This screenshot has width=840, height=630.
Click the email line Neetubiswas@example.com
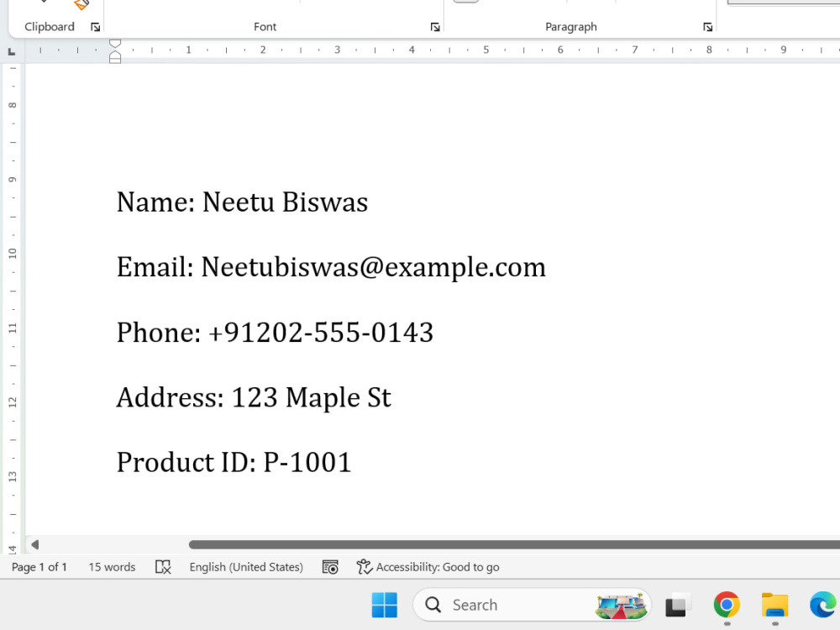pyautogui.click(x=331, y=267)
